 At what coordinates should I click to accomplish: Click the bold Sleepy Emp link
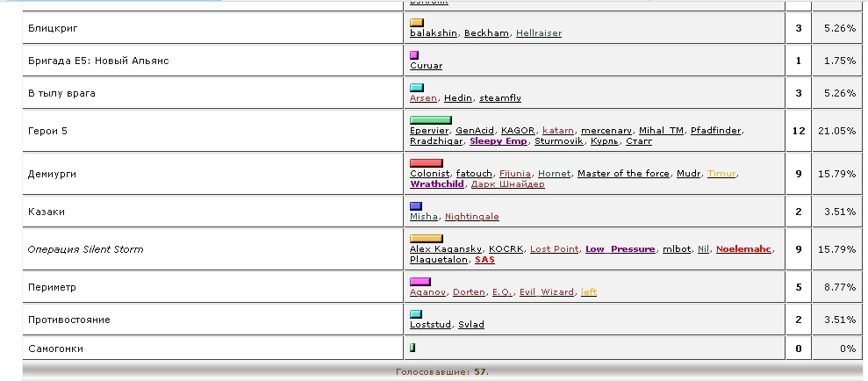click(x=499, y=141)
